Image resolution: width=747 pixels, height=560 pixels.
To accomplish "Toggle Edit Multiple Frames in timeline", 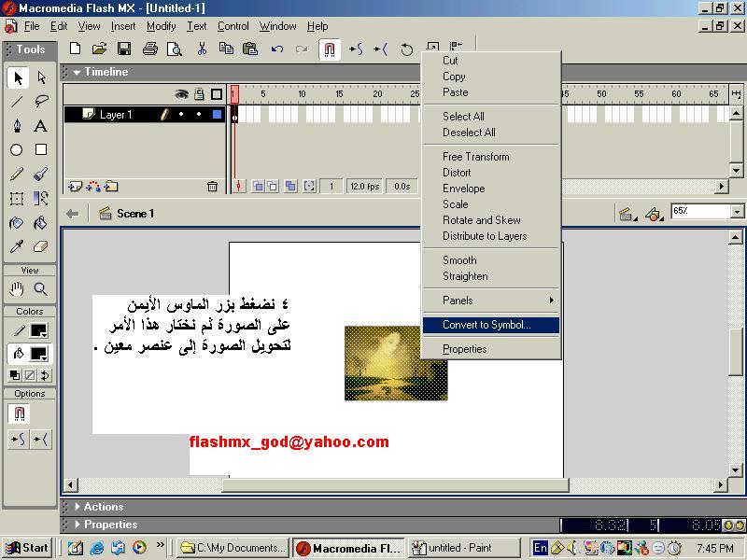I will (x=290, y=186).
